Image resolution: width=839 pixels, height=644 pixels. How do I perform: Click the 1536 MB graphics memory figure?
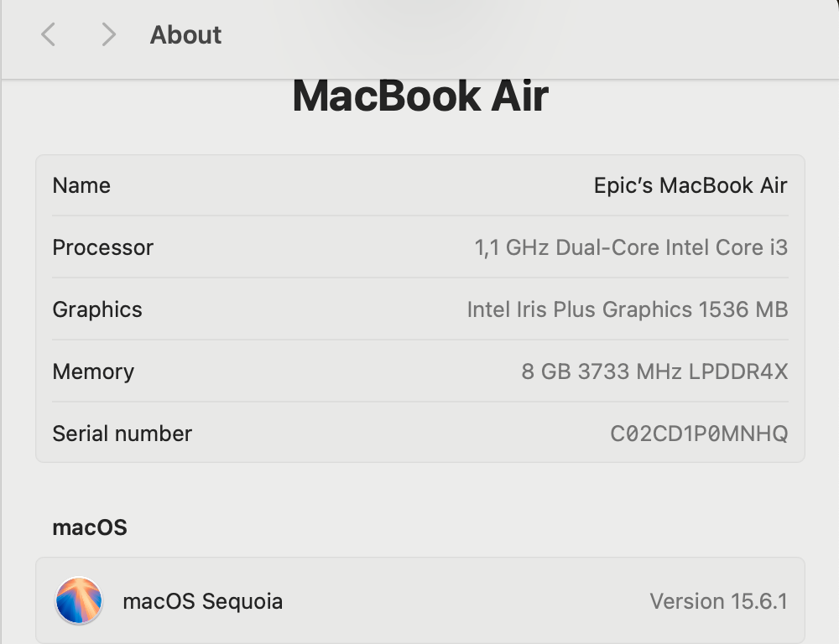(x=743, y=309)
